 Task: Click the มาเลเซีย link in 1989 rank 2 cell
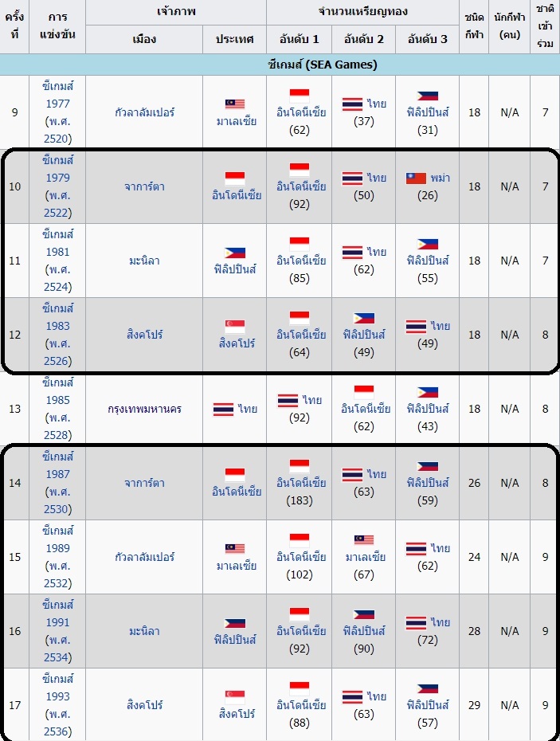pyautogui.click(x=366, y=557)
